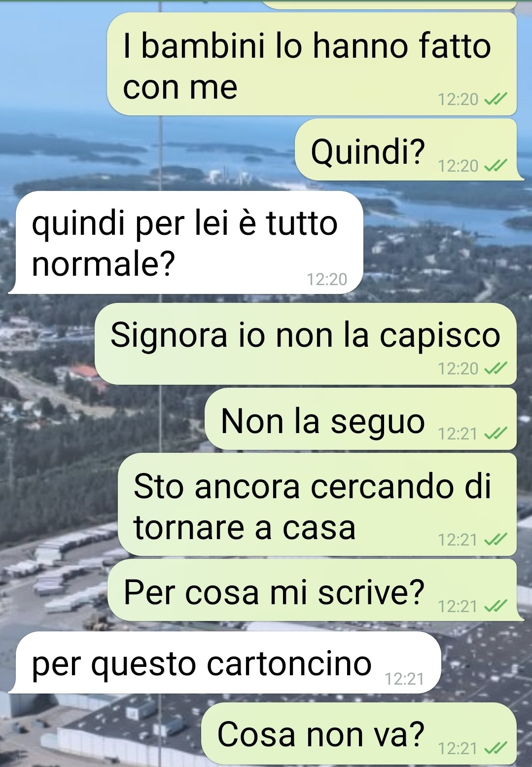Screen dimensions: 532x767
Task: Click the 12:20 timestamp on "Quindi?" bubble
Action: (458, 166)
